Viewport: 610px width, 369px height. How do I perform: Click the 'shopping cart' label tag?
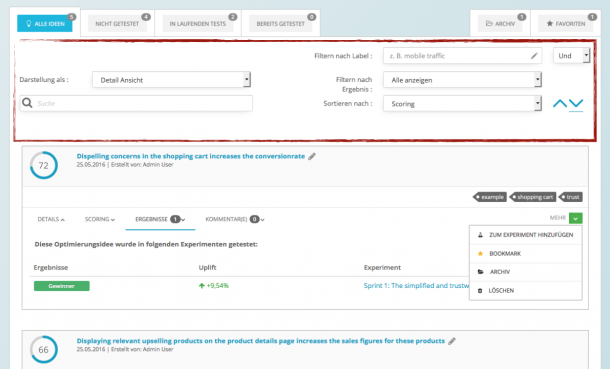[533, 197]
